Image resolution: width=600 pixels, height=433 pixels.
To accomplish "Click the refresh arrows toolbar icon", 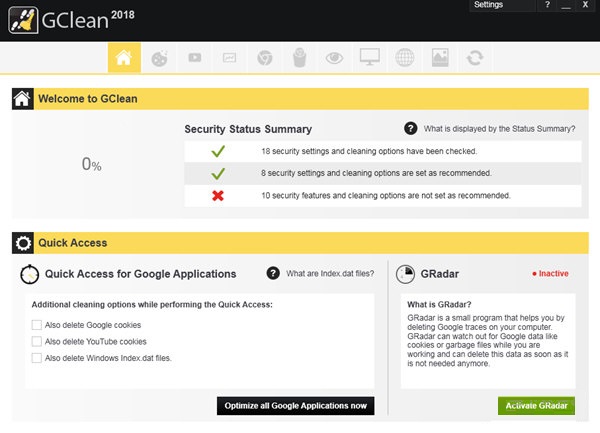I will [x=474, y=58].
